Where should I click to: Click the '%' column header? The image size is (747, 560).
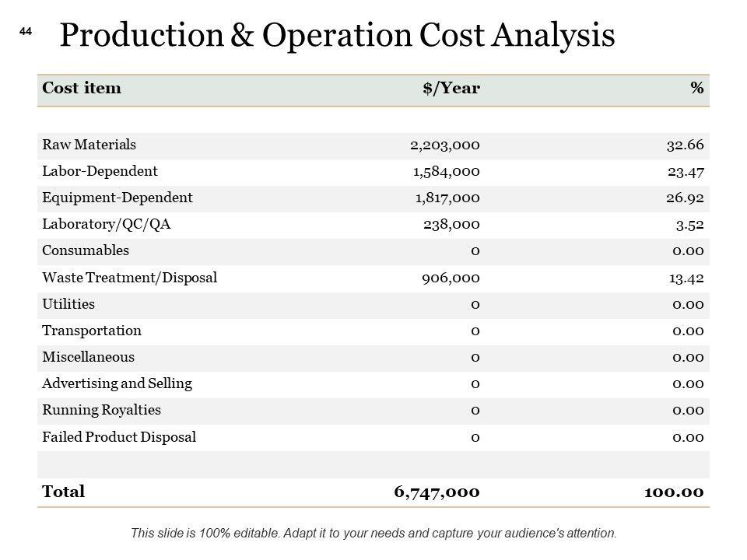696,88
